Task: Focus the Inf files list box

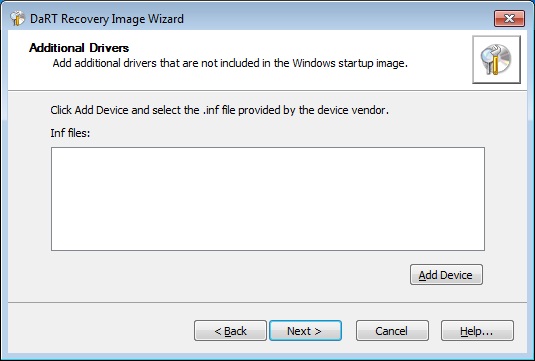Action: tap(268, 199)
